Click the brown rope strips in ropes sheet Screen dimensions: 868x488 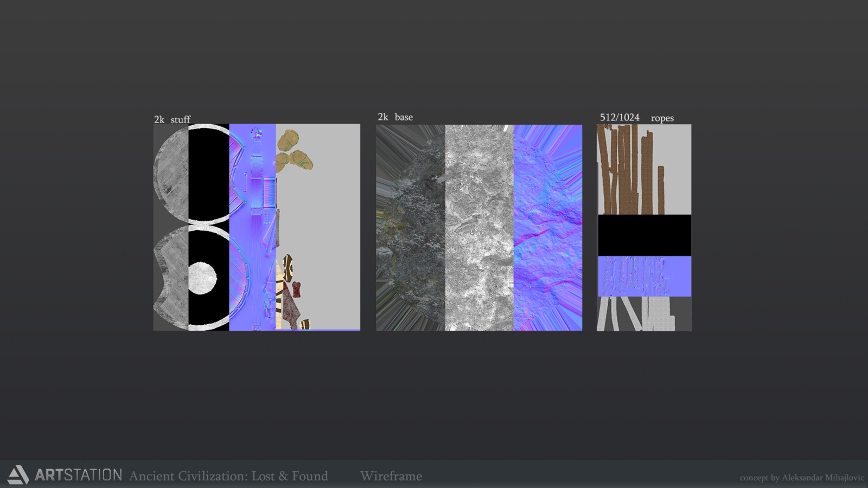(x=631, y=169)
